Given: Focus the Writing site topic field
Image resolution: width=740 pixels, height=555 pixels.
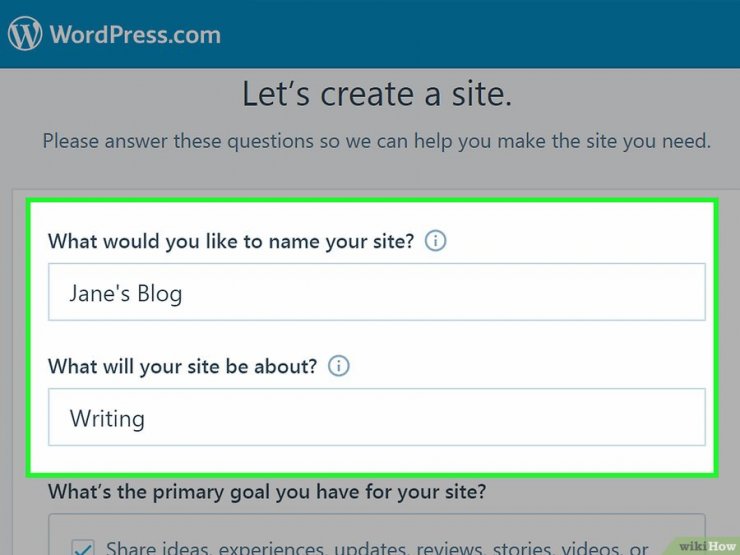Looking at the screenshot, I should tap(377, 417).
